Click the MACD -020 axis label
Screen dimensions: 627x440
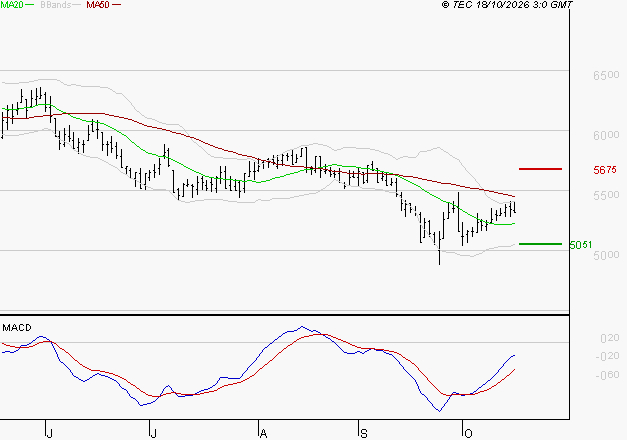607,356
